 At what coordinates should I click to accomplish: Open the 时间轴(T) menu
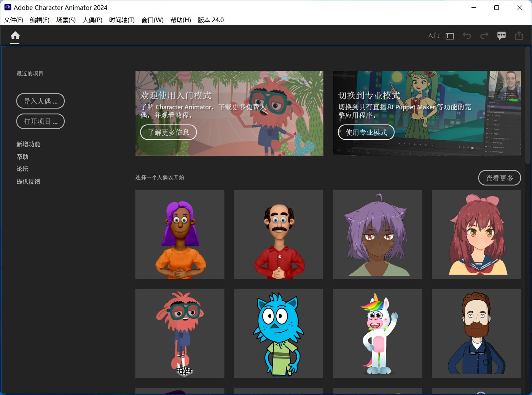pyautogui.click(x=122, y=20)
